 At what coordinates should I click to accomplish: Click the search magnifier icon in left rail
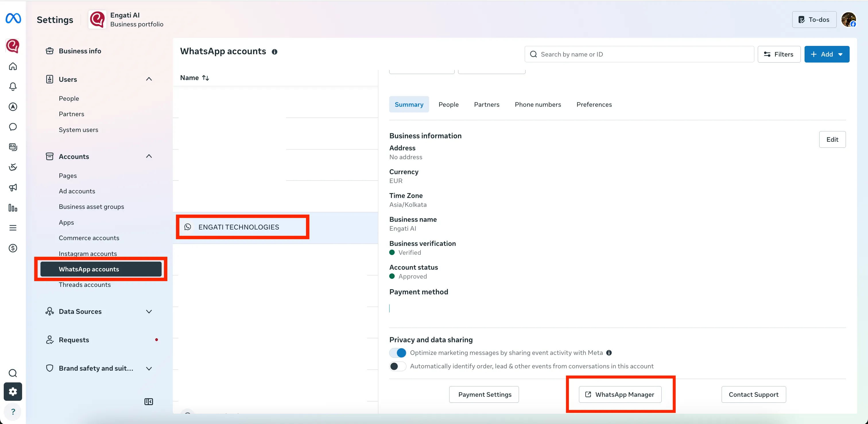point(13,373)
